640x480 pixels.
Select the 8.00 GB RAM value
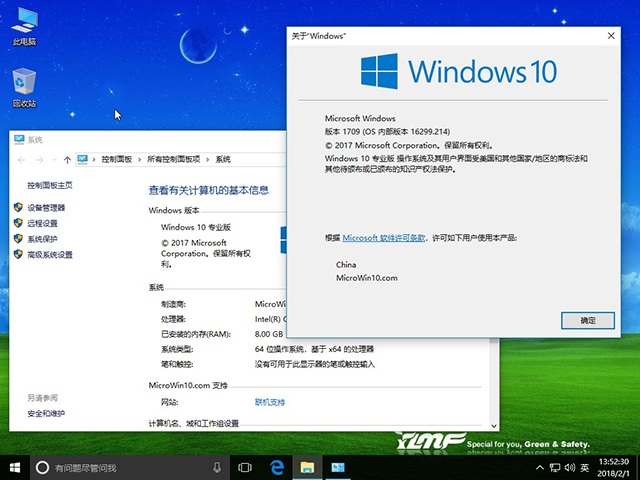[269, 334]
